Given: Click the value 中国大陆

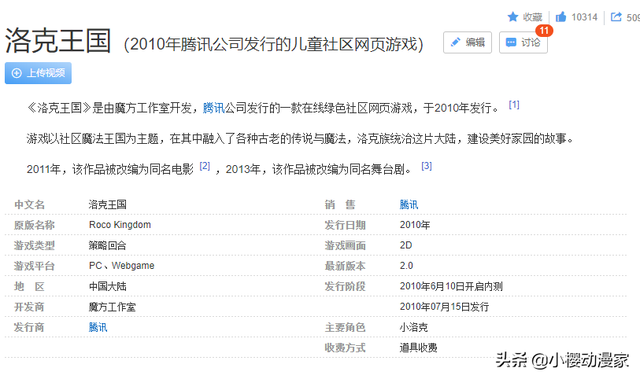Looking at the screenshot, I should (x=107, y=286).
